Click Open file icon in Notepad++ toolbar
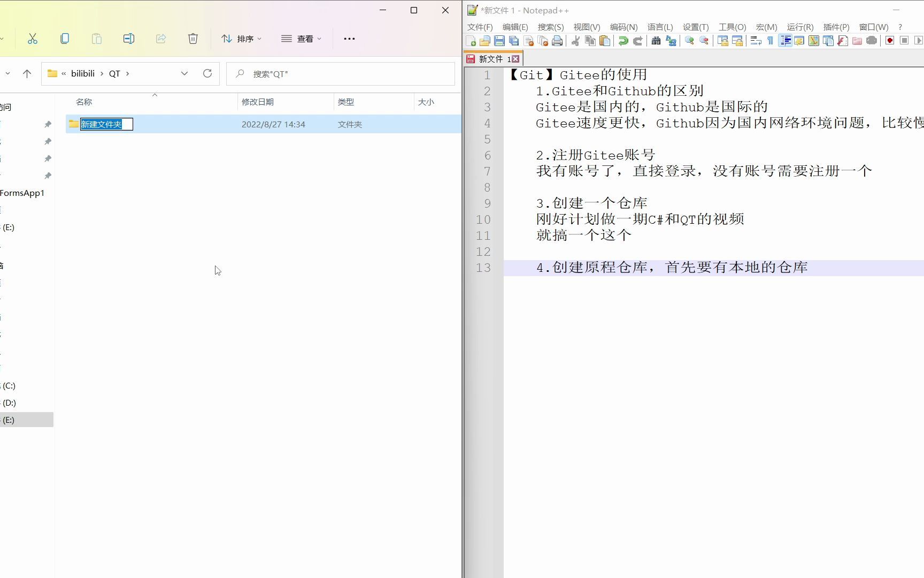Image resolution: width=924 pixels, height=578 pixels. click(485, 41)
